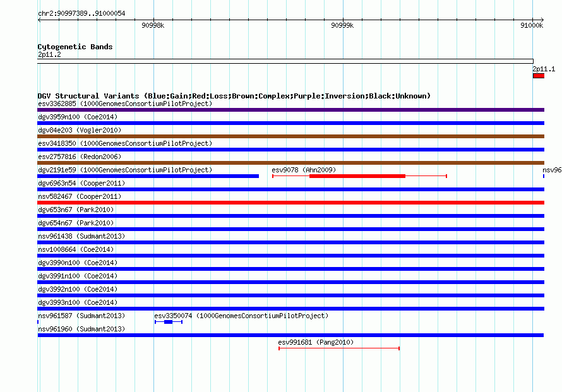Select the nsv961438 (Sudmant2013) label
The image size is (562, 392).
pos(81,236)
